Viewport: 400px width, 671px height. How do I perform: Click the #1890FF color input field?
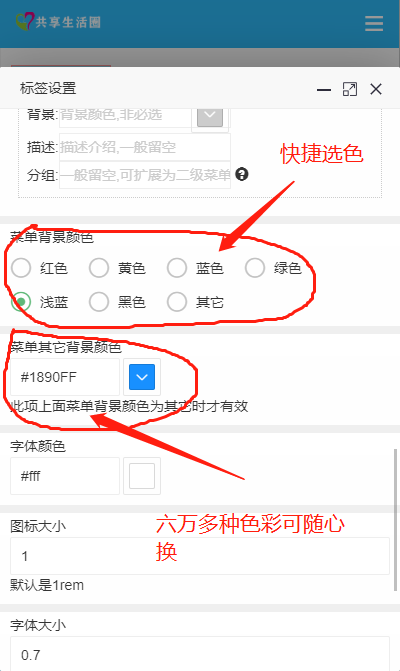point(65,377)
